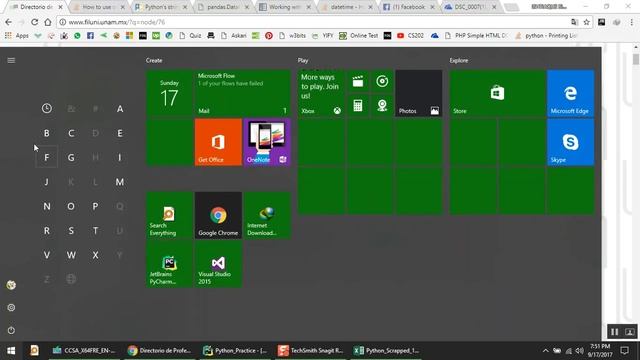This screenshot has height=360, width=640.
Task: Show hidden system tray icons
Action: pos(545,351)
